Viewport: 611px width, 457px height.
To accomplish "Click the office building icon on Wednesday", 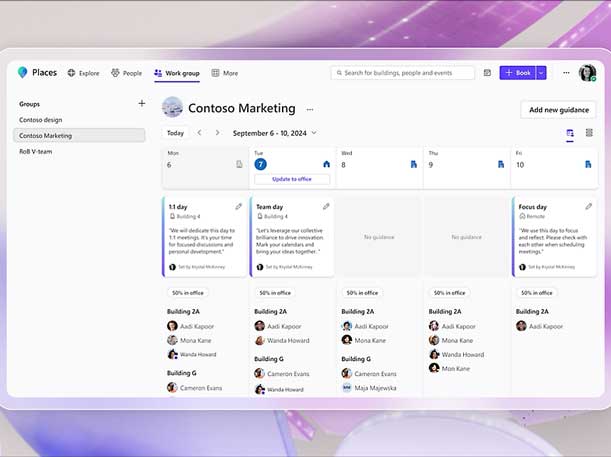I will [413, 164].
